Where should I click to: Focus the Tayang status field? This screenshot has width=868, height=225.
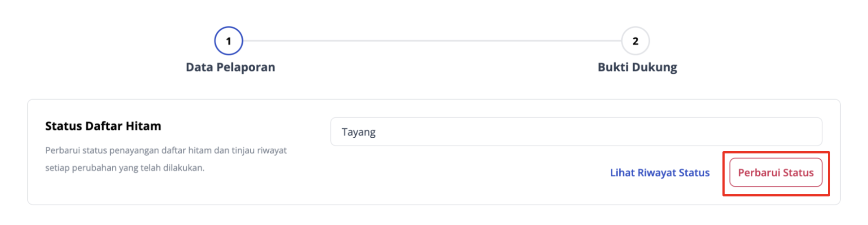(x=576, y=132)
